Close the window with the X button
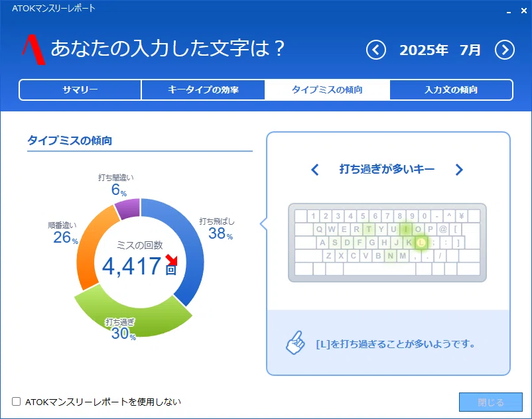Viewport: 532px width, 419px height. [x=524, y=11]
